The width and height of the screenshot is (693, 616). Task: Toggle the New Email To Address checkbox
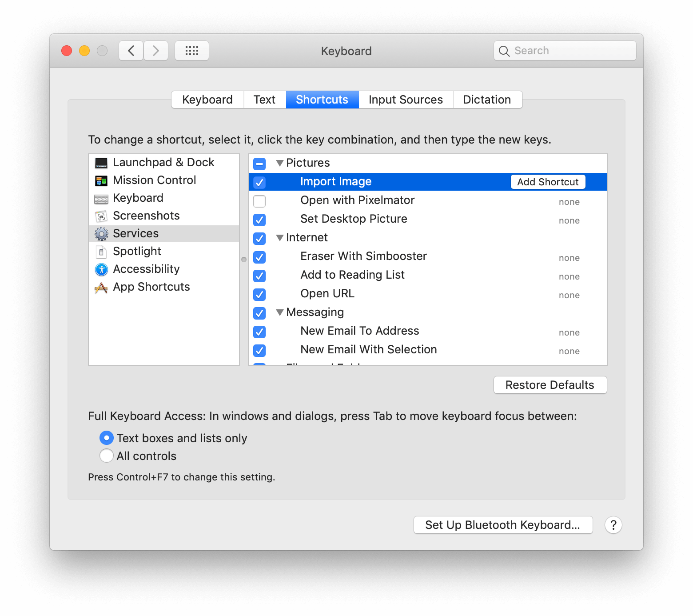pos(259,332)
